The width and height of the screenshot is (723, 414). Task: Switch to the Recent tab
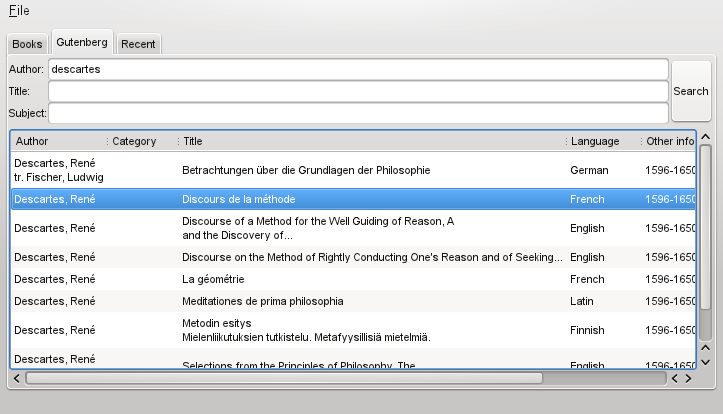[x=138, y=44]
